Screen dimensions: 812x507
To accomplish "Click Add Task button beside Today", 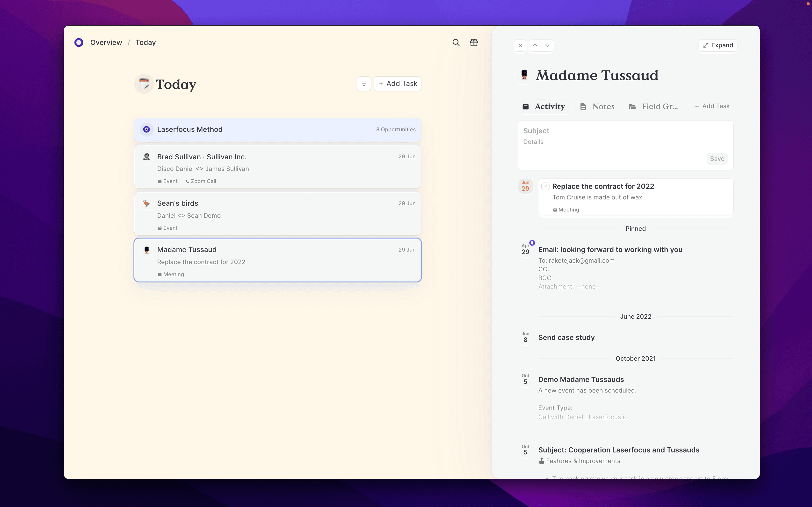I will 398,84.
